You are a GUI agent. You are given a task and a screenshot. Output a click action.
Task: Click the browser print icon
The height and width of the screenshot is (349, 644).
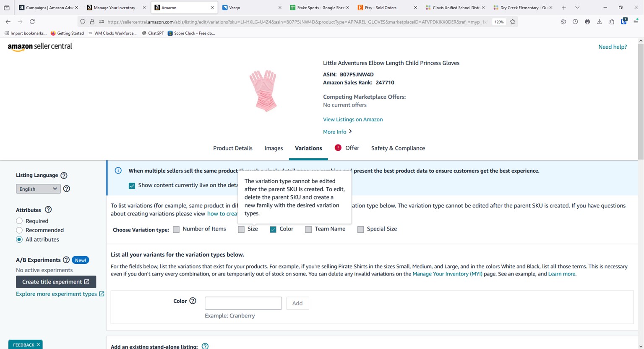587,22
